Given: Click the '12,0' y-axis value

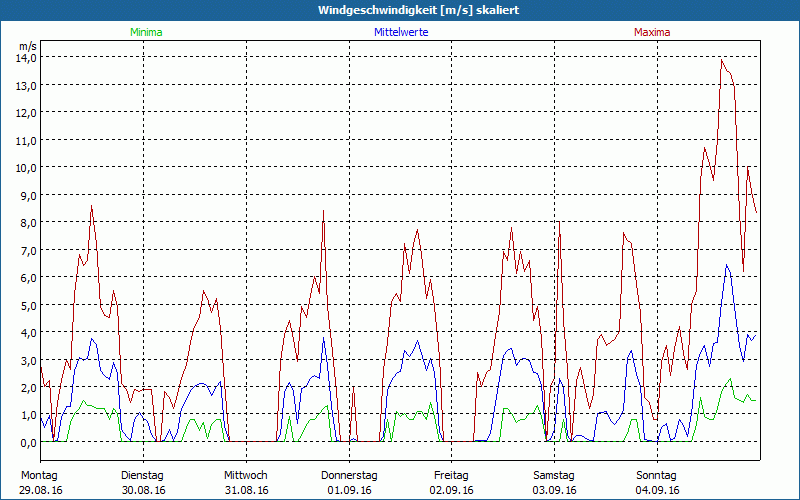Looking at the screenshot, I should pyautogui.click(x=28, y=113).
